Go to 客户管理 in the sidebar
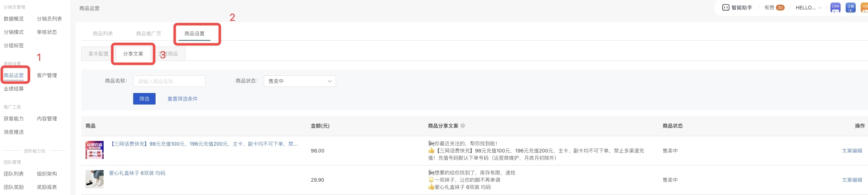This screenshot has width=868, height=195. (47, 75)
